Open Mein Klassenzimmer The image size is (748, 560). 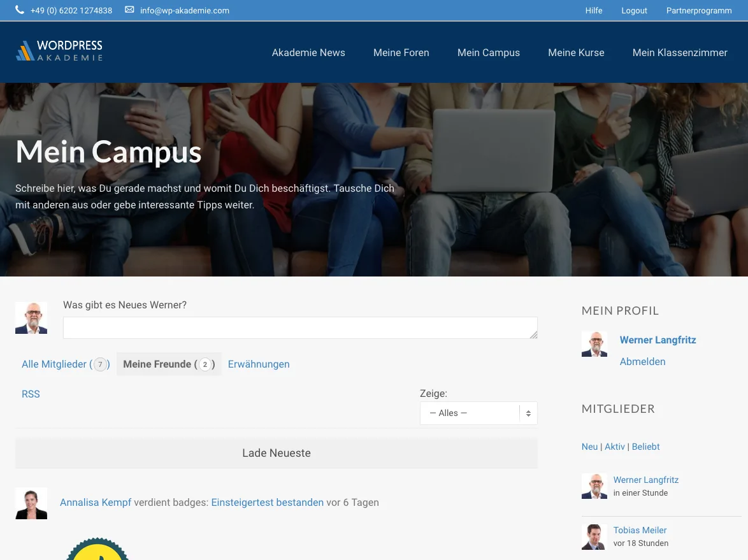[x=680, y=52]
